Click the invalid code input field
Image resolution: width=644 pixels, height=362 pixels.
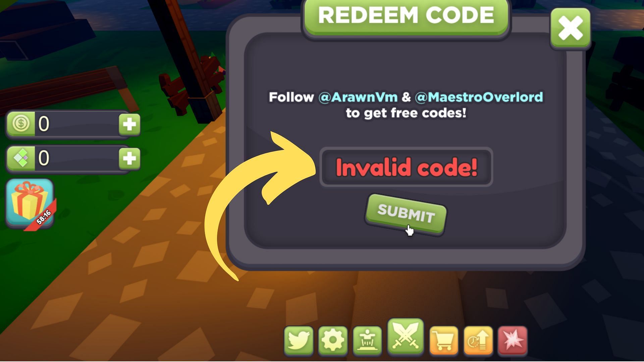tap(406, 167)
